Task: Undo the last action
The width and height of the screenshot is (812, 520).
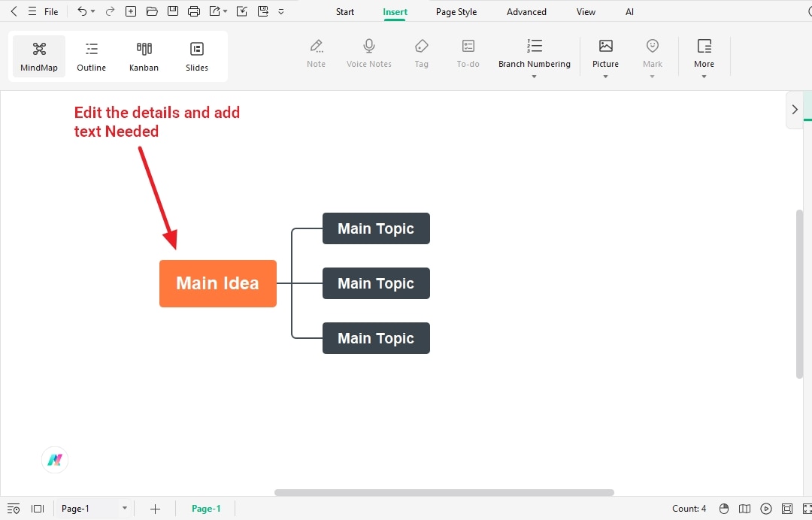Action: (x=82, y=11)
